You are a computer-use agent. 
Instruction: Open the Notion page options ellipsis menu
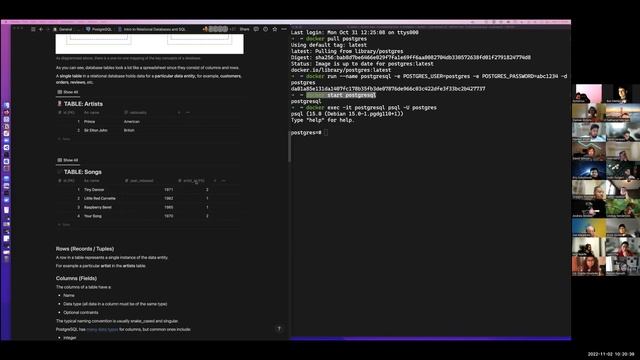pyautogui.click(x=284, y=29)
